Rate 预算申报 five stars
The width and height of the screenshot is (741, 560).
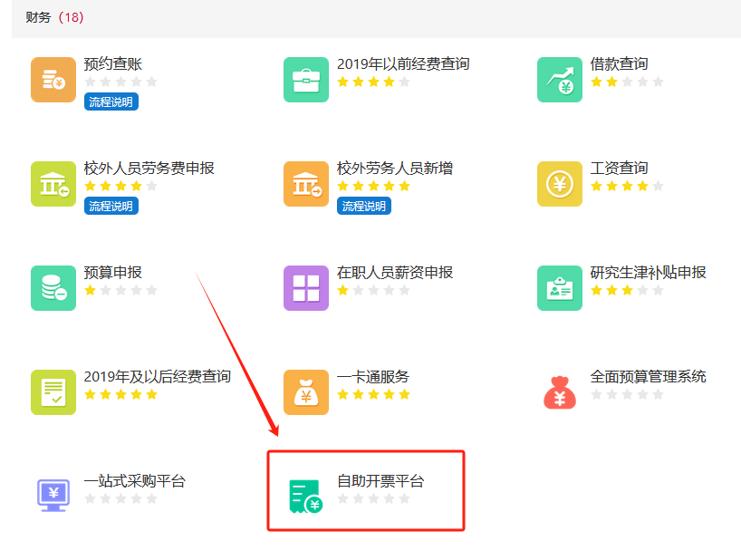click(x=151, y=291)
